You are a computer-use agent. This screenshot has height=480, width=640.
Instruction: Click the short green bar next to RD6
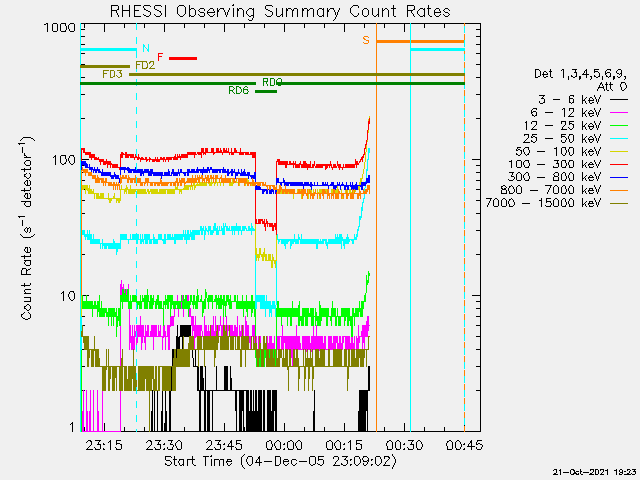click(x=266, y=91)
